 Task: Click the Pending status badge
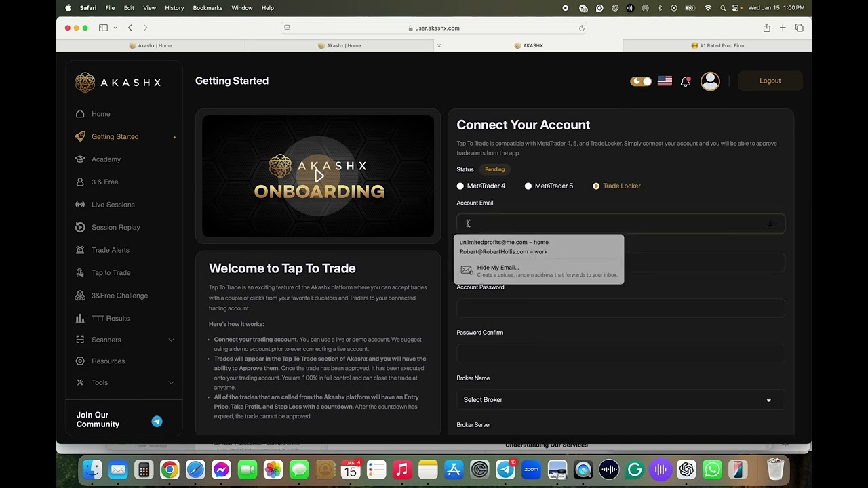tap(494, 169)
